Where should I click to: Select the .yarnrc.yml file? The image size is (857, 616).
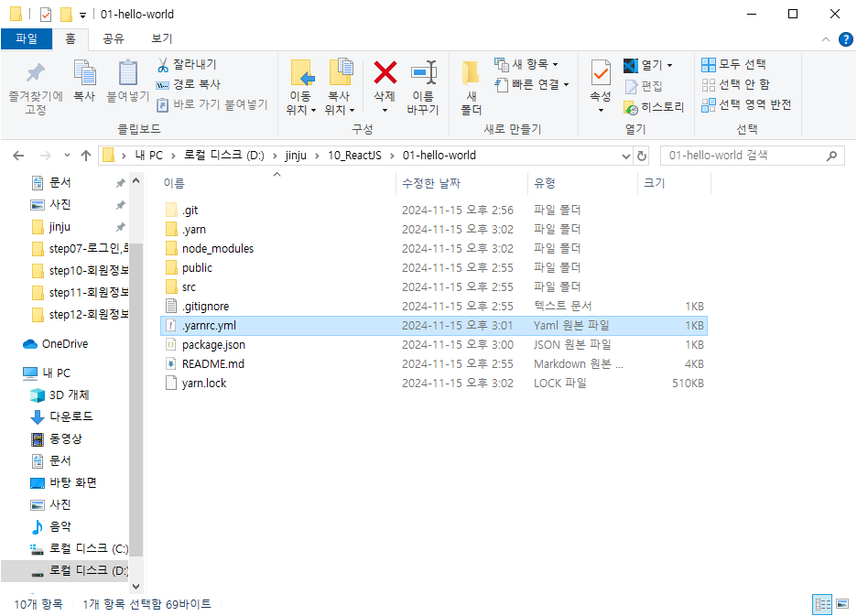pyautogui.click(x=434, y=326)
